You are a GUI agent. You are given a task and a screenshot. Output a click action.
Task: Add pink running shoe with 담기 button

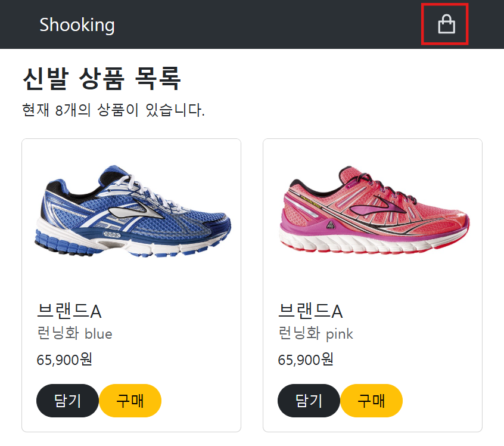pyautogui.click(x=309, y=400)
